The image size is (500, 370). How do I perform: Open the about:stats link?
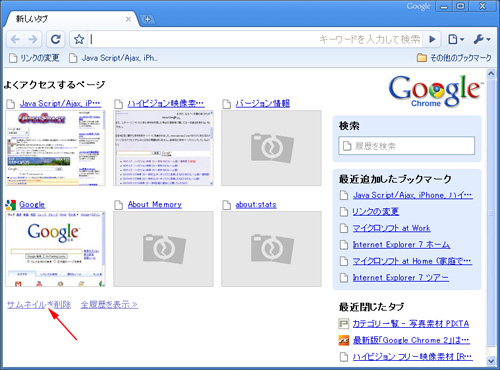(256, 205)
